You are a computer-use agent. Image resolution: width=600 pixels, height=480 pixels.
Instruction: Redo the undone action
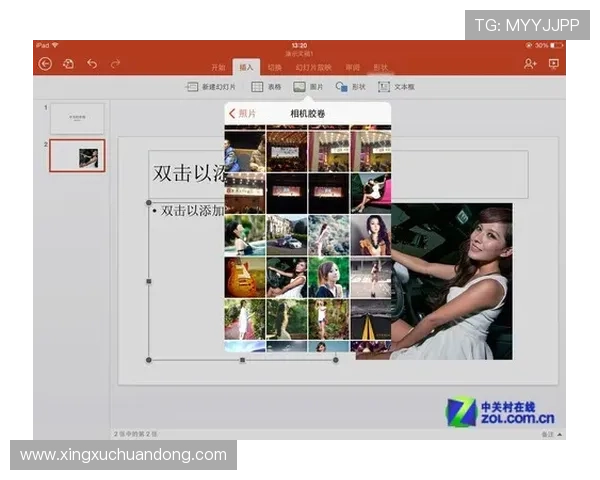coord(115,64)
